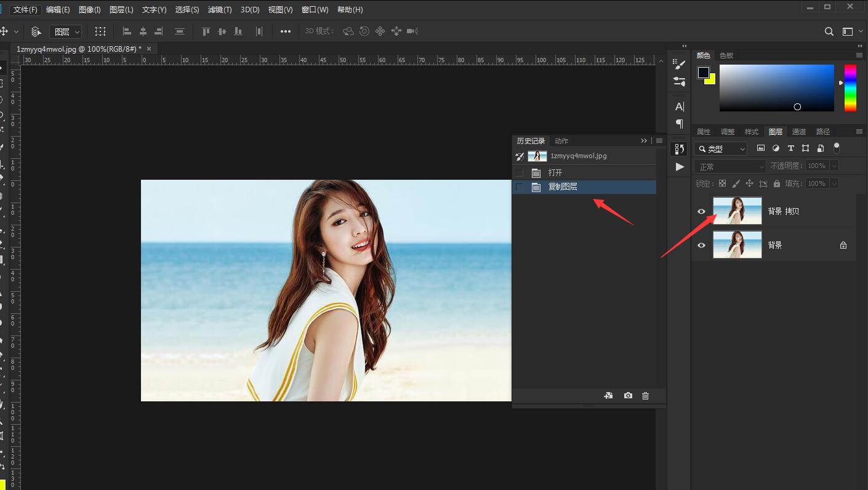Toggle visibility of the locked 背景 layer
Image resolution: width=868 pixels, height=490 pixels.
coord(701,245)
